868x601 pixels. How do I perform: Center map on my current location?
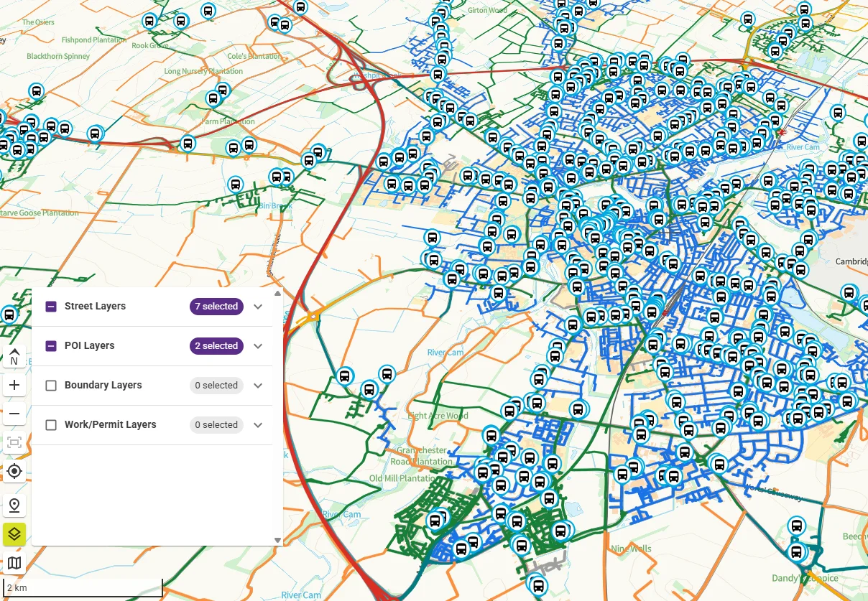[14, 471]
